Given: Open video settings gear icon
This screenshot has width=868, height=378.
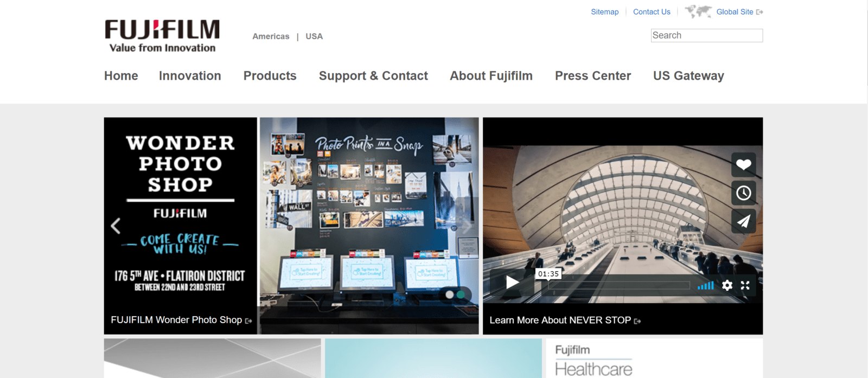Looking at the screenshot, I should coord(727,285).
